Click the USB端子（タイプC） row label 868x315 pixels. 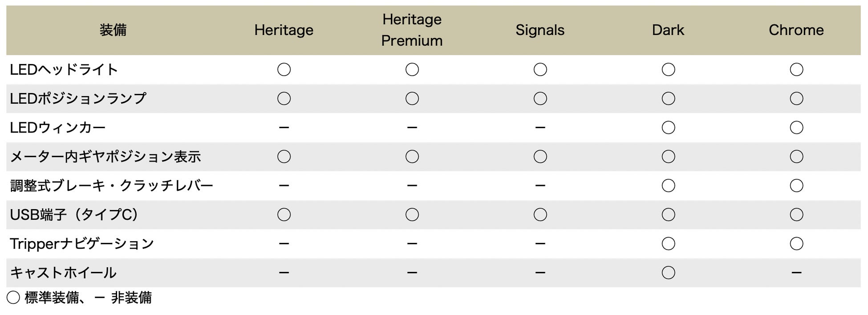(x=74, y=215)
